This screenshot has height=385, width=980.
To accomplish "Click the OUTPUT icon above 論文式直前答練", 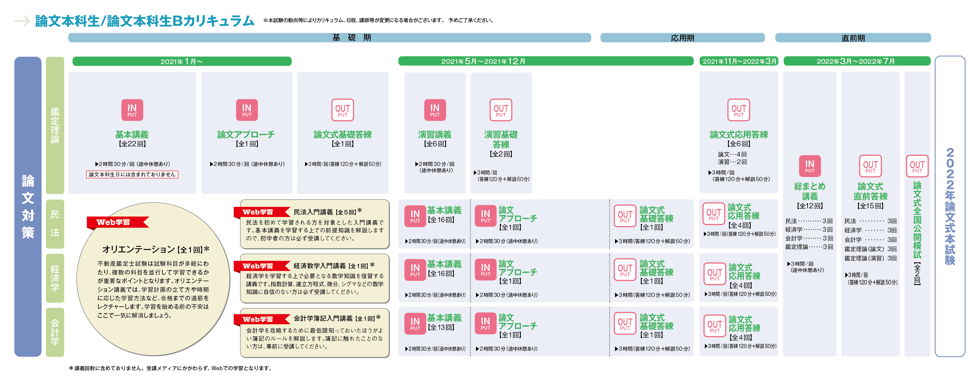I will [x=870, y=166].
